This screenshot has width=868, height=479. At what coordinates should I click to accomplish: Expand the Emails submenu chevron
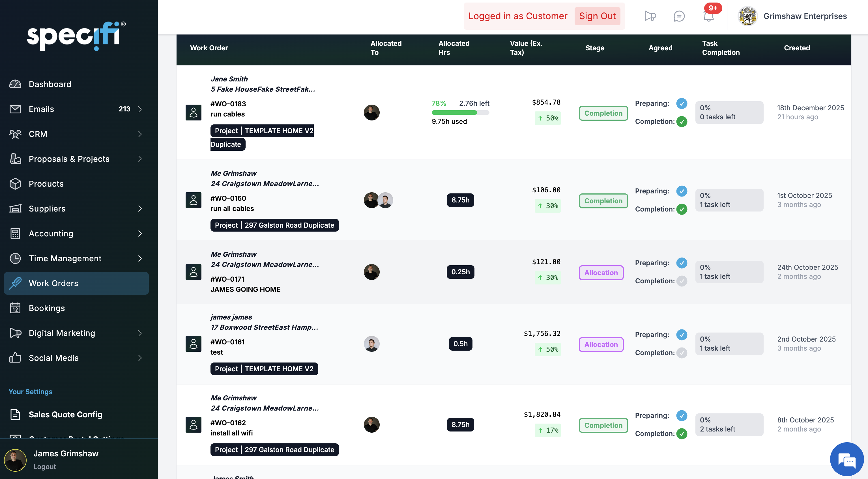[x=140, y=109]
